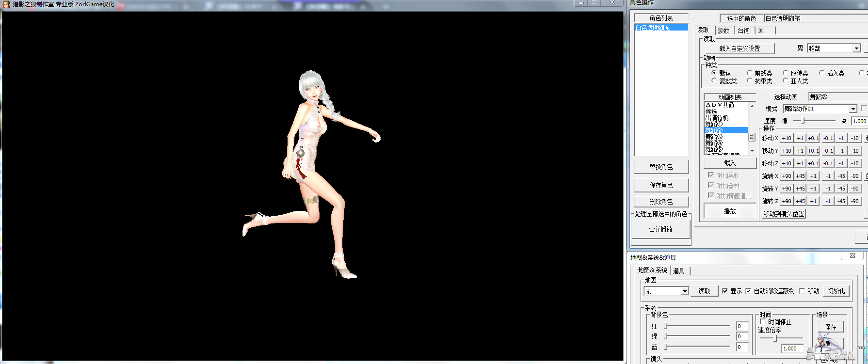Click the 载入自定义设置 button
This screenshot has height=364, width=868.
coord(739,48)
